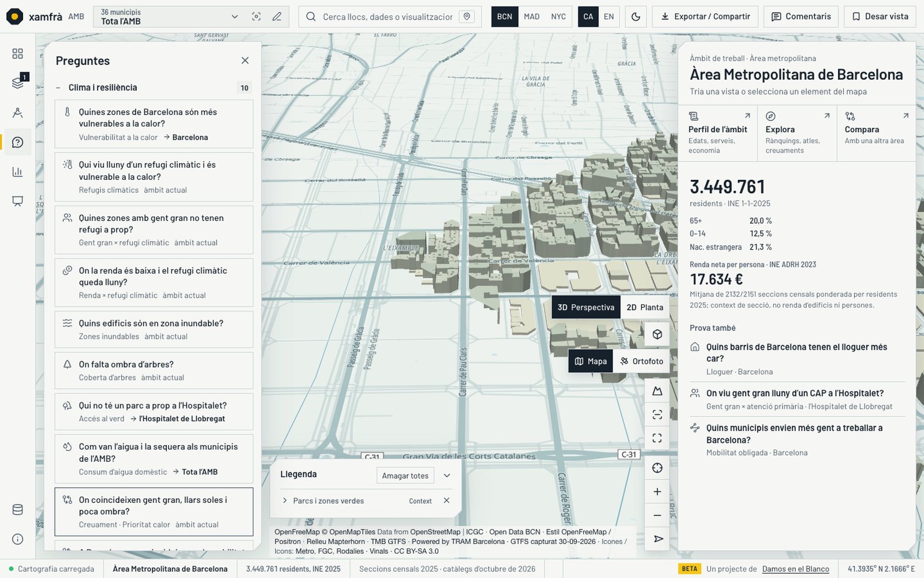Screen dimensions: 924x578
Task: Collapse the Llegenda panel chevron
Action: 447,476
